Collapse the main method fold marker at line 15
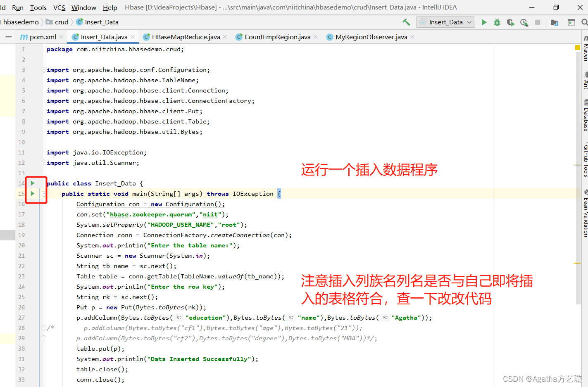 [44, 194]
